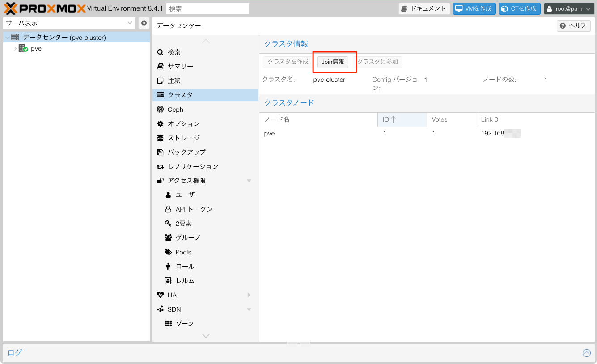Open the ユーザ menu item
Image resolution: width=597 pixels, height=364 pixels.
pos(205,195)
